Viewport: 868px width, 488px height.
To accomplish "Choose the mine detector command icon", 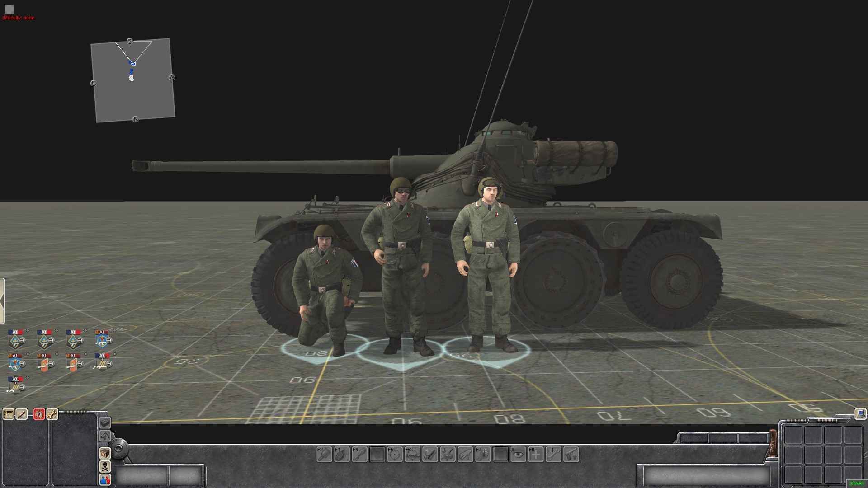I will tap(448, 454).
